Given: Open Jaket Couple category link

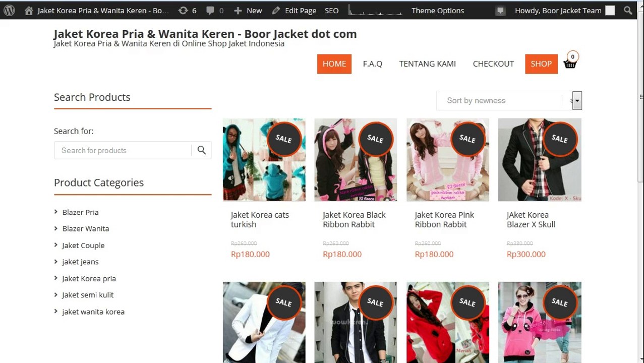Looking at the screenshot, I should pyautogui.click(x=83, y=246).
